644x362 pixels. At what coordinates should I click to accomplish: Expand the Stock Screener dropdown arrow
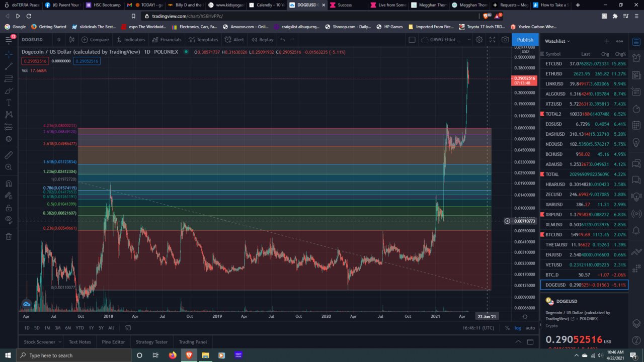pyautogui.click(x=59, y=342)
